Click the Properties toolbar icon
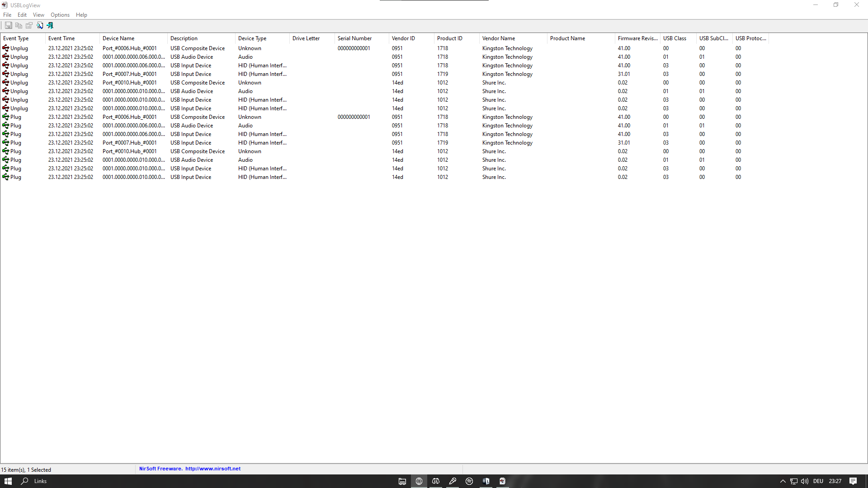868x488 pixels. click(x=29, y=25)
